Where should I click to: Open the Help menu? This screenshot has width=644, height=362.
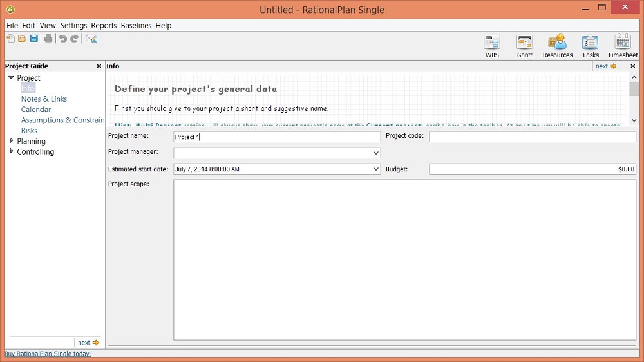coord(164,26)
